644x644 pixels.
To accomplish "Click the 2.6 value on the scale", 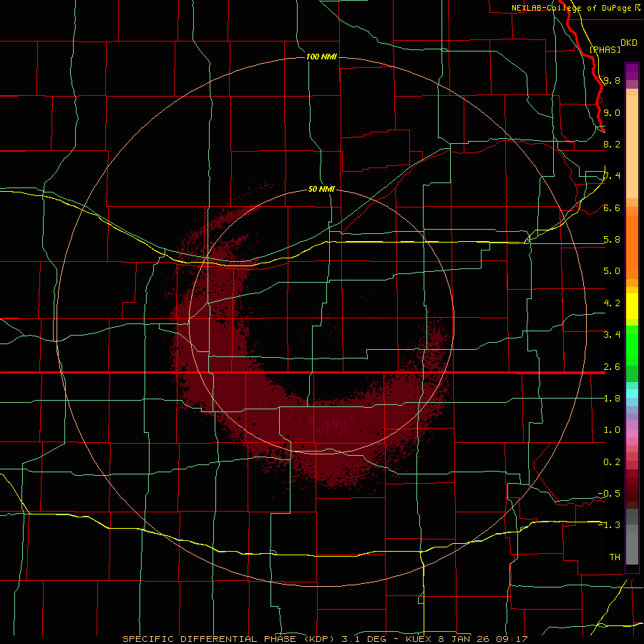I will click(x=612, y=367).
